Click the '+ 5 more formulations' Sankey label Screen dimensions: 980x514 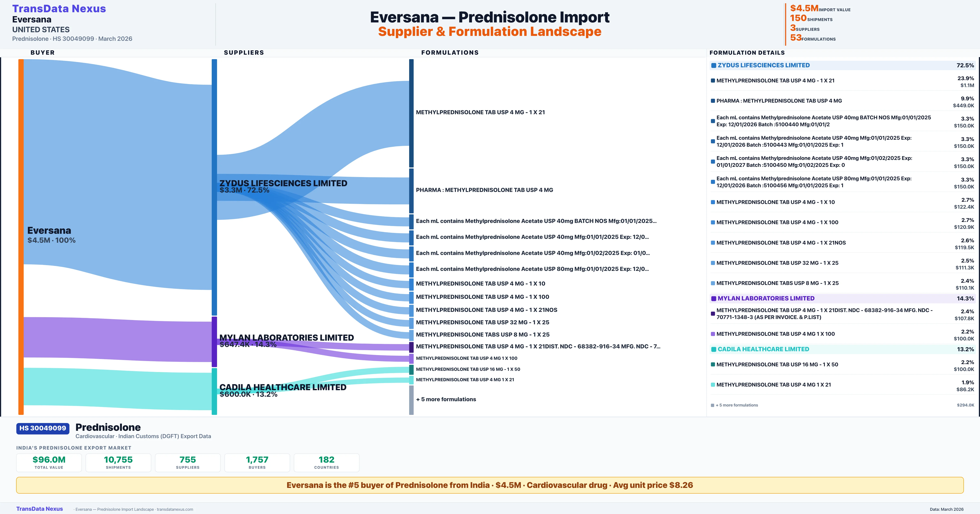445,399
